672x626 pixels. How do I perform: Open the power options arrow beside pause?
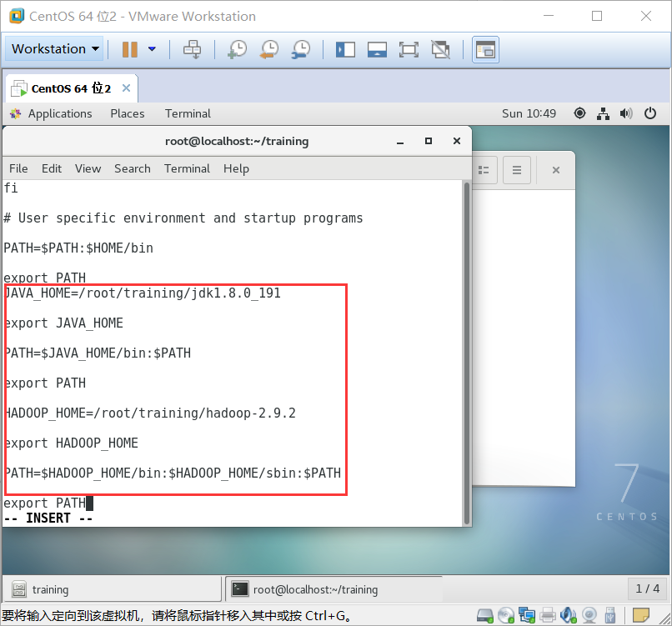(151, 49)
